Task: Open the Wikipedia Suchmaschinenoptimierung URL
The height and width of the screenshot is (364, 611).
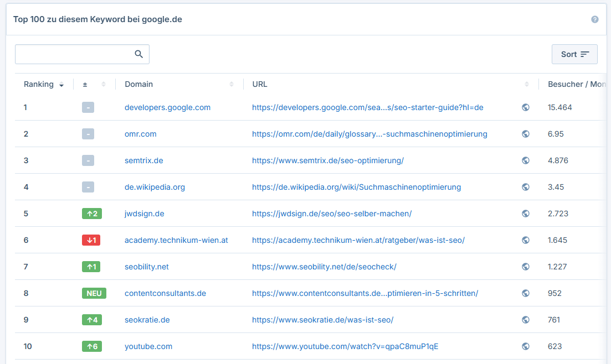Action: click(x=356, y=187)
